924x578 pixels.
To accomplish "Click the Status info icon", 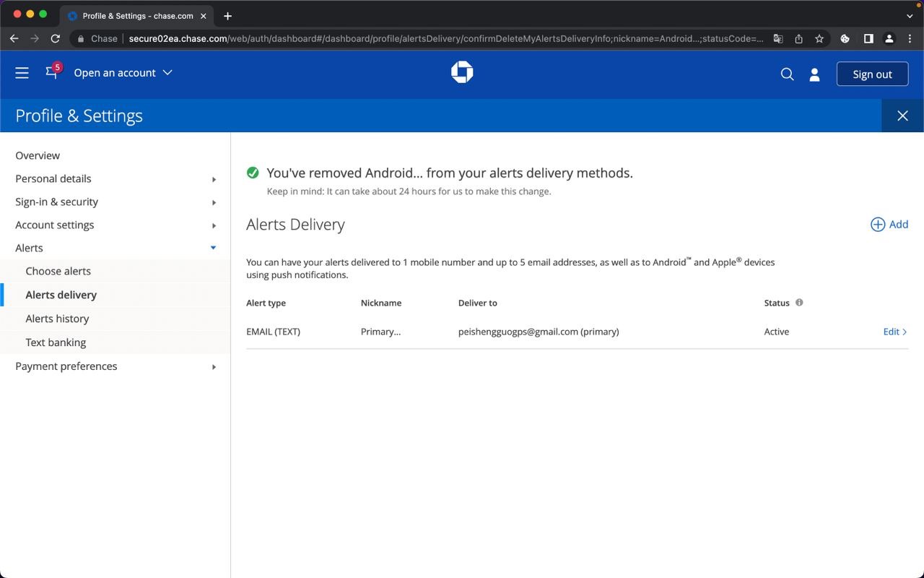I will click(799, 303).
